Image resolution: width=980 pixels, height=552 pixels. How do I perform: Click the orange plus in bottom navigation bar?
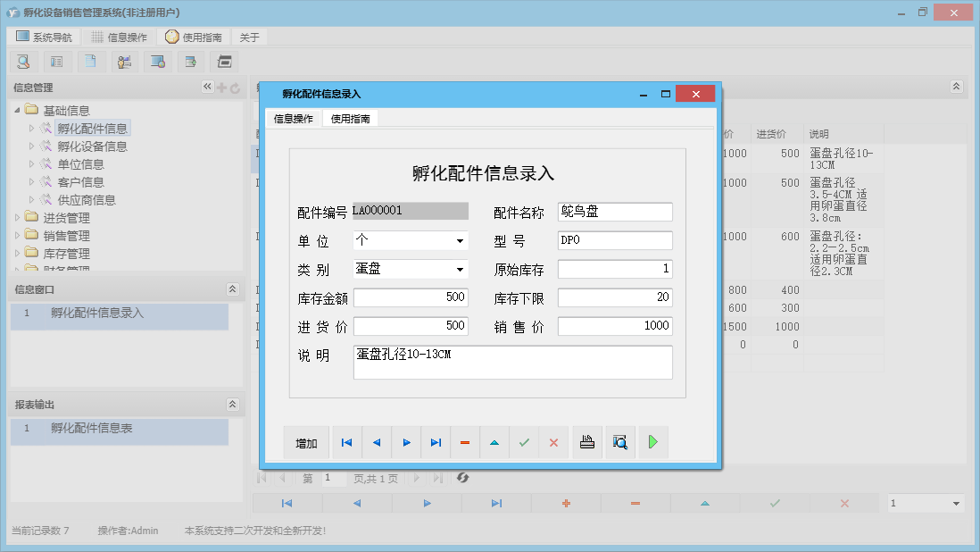566,504
